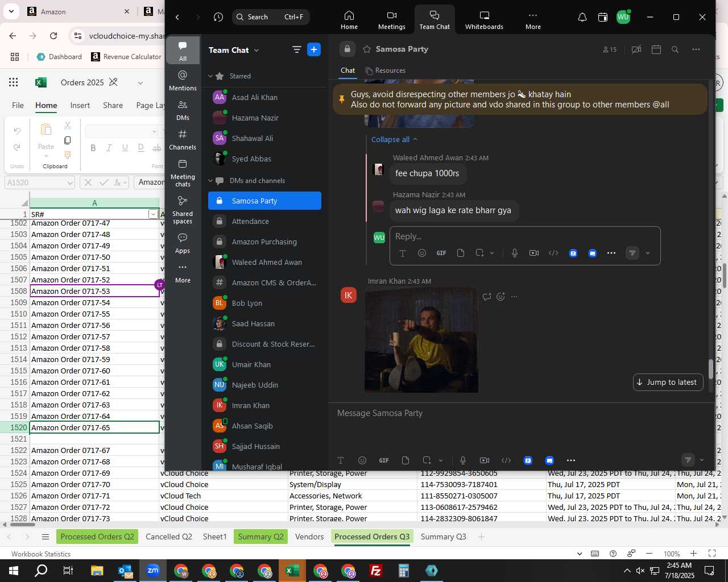Open chat with Hazama Nazir

coord(264,118)
